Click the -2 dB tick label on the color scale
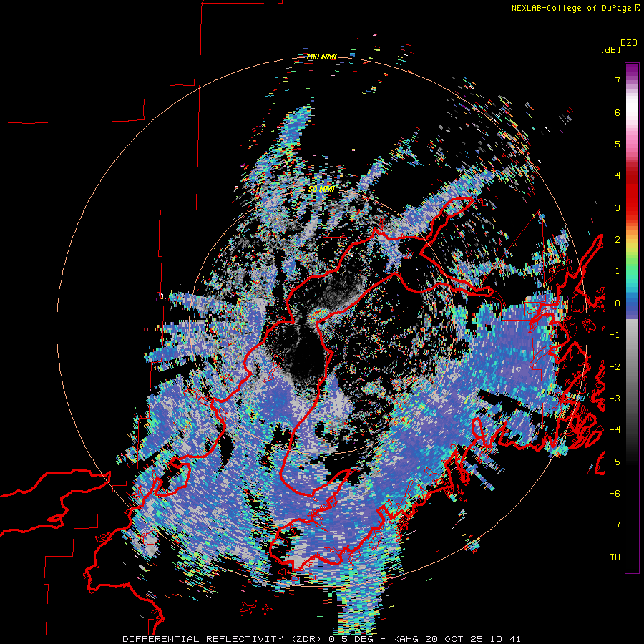 tap(615, 366)
